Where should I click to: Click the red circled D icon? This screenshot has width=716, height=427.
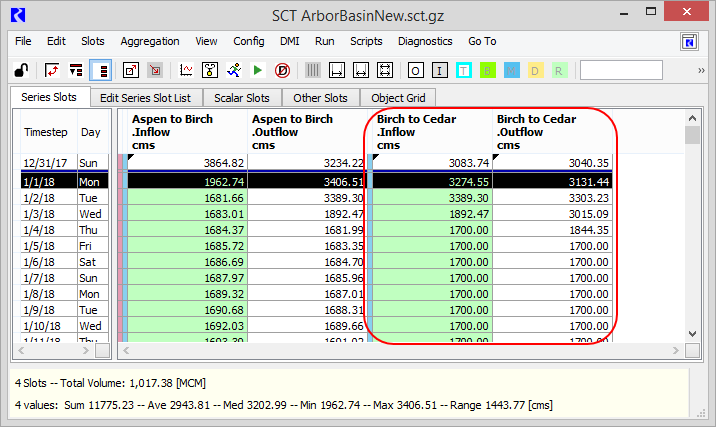point(283,70)
